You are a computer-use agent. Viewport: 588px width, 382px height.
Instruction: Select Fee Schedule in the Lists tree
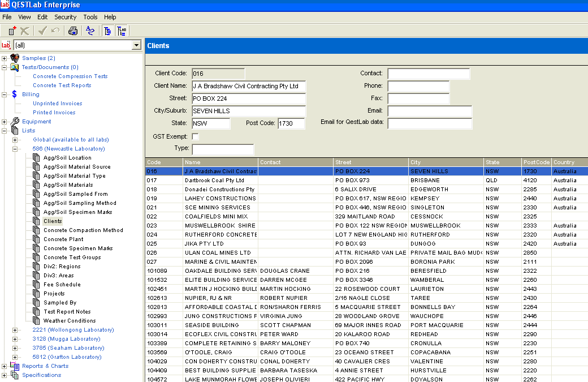pos(62,285)
